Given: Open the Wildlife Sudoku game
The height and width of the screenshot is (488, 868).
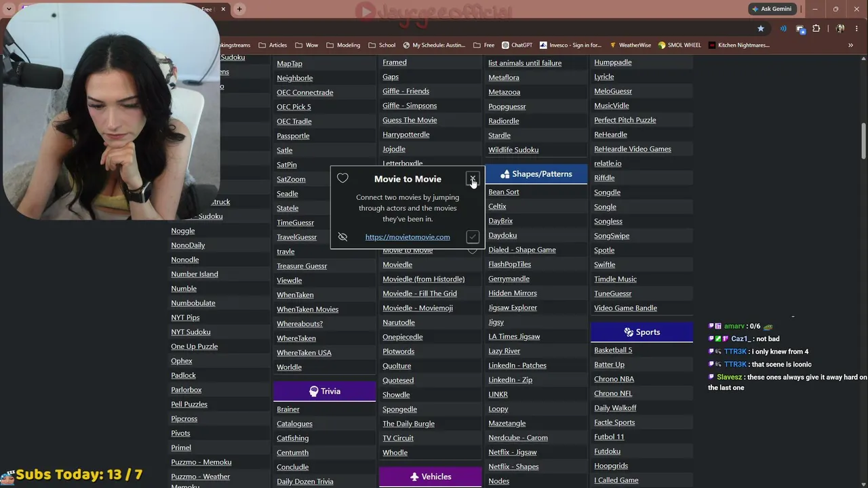Looking at the screenshot, I should [x=513, y=150].
